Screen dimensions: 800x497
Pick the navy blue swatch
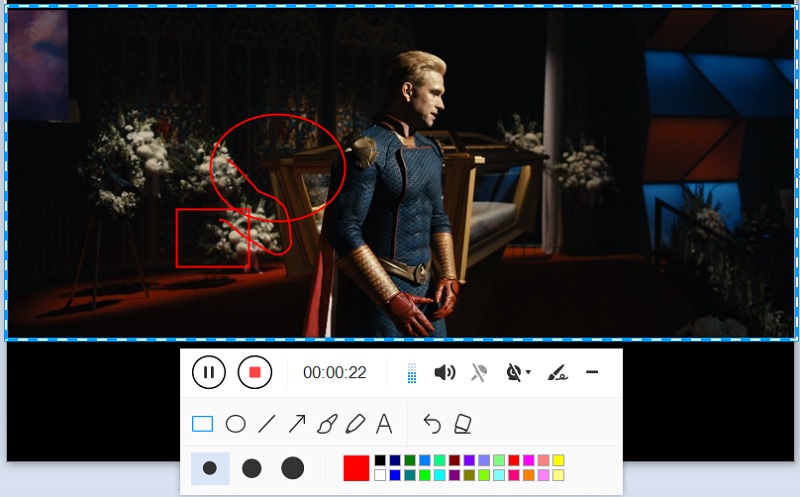395,460
